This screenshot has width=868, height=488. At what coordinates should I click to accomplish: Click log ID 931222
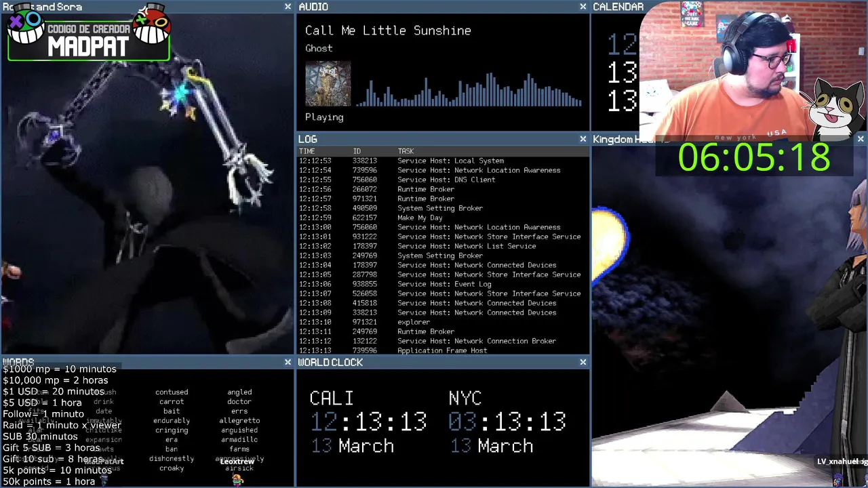point(365,237)
